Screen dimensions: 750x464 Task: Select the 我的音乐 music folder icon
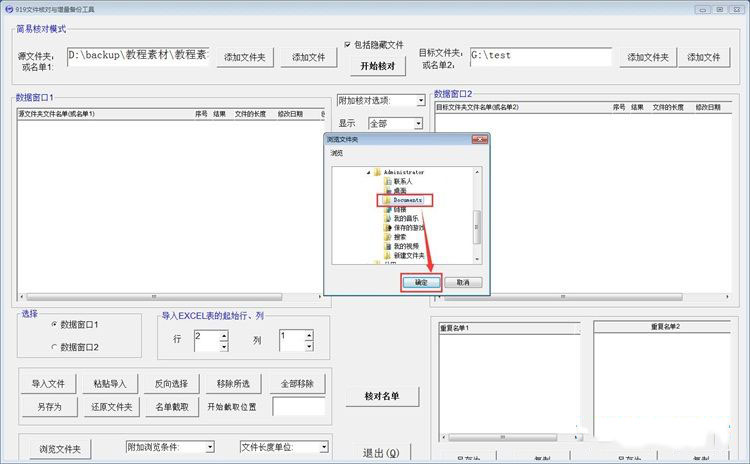[388, 218]
